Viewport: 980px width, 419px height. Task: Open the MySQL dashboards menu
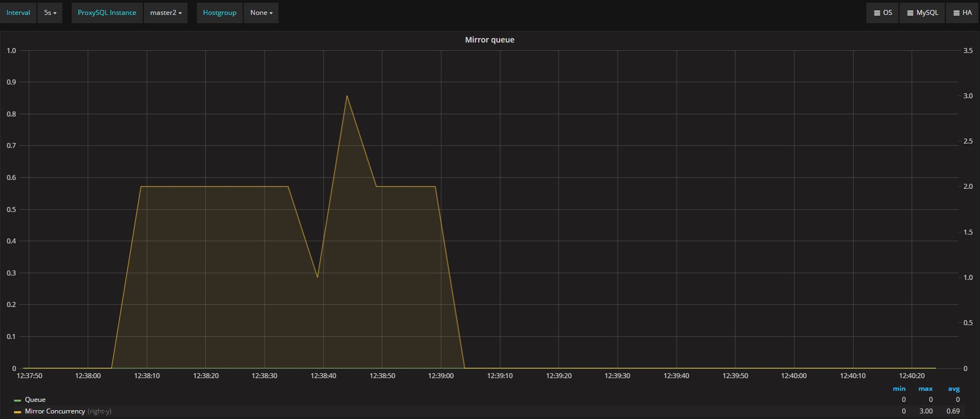pos(922,13)
